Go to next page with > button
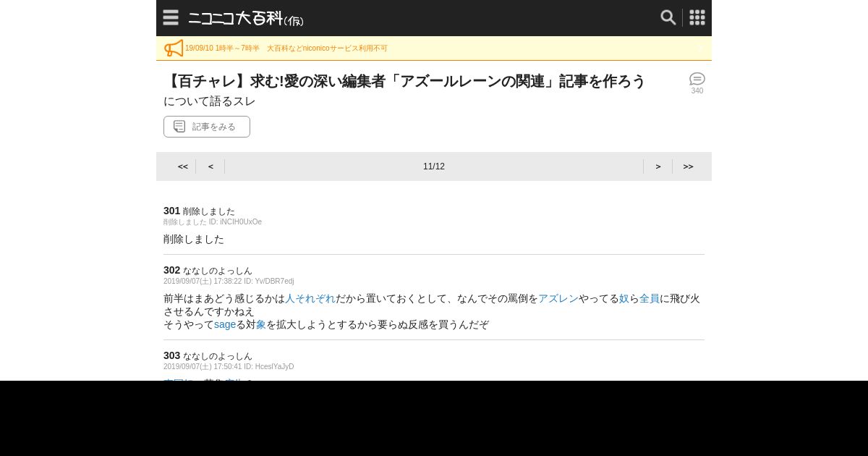 [658, 166]
